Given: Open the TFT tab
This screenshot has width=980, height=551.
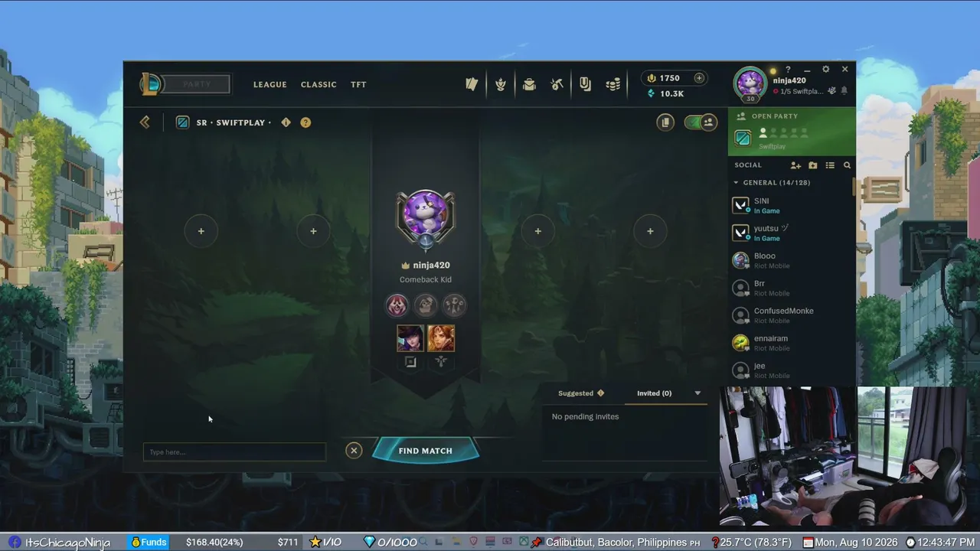Looking at the screenshot, I should 358,85.
